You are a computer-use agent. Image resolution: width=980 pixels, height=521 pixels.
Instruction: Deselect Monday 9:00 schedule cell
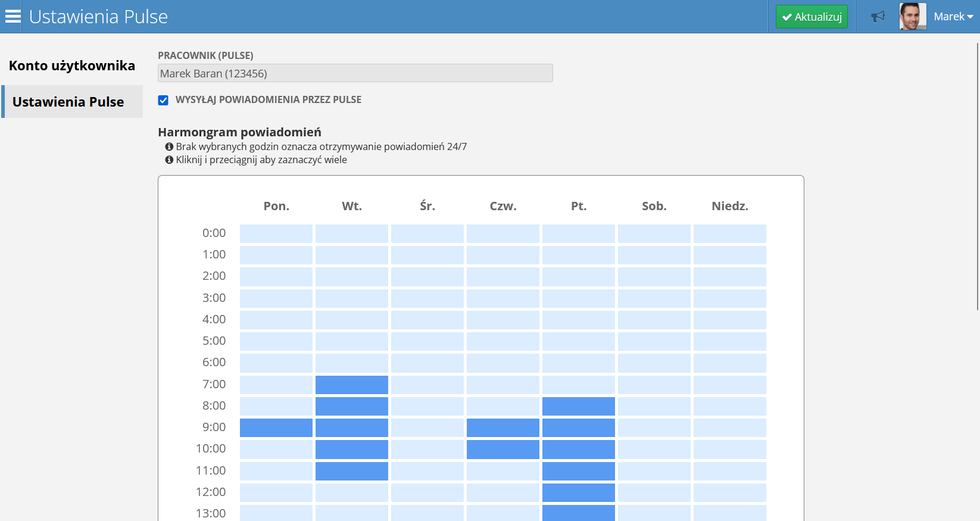(276, 428)
